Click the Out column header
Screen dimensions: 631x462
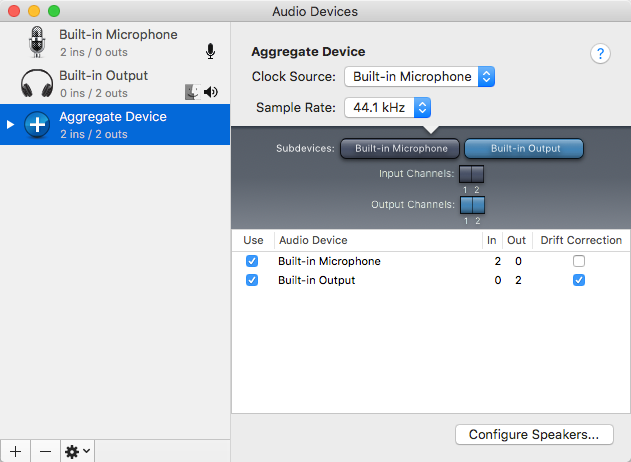517,240
